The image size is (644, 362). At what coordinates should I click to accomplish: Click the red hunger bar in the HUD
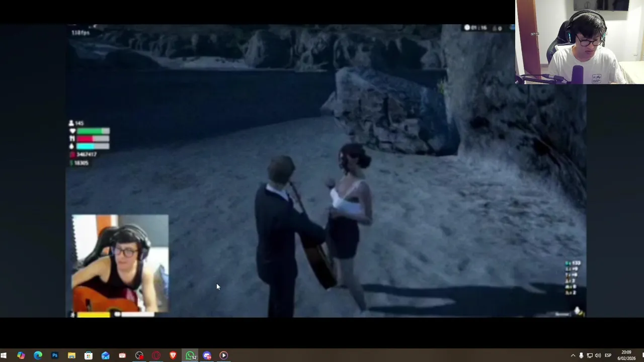[x=93, y=139]
